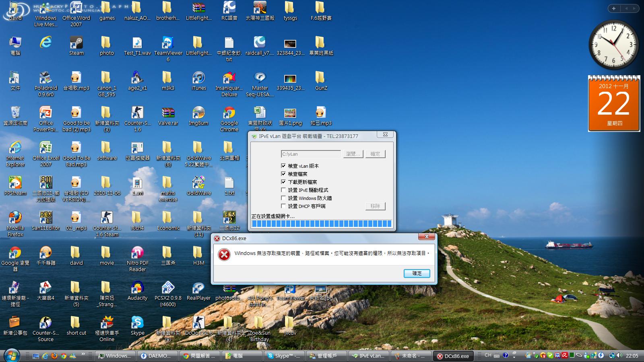Open the Nitro PDF Reader icon
Image resolution: width=644 pixels, height=362 pixels.
pos(137,253)
